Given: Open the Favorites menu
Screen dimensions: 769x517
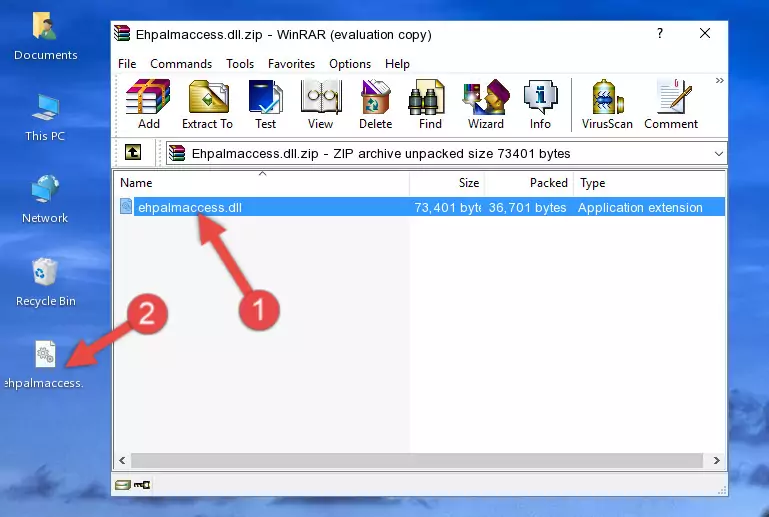Looking at the screenshot, I should pyautogui.click(x=291, y=64).
